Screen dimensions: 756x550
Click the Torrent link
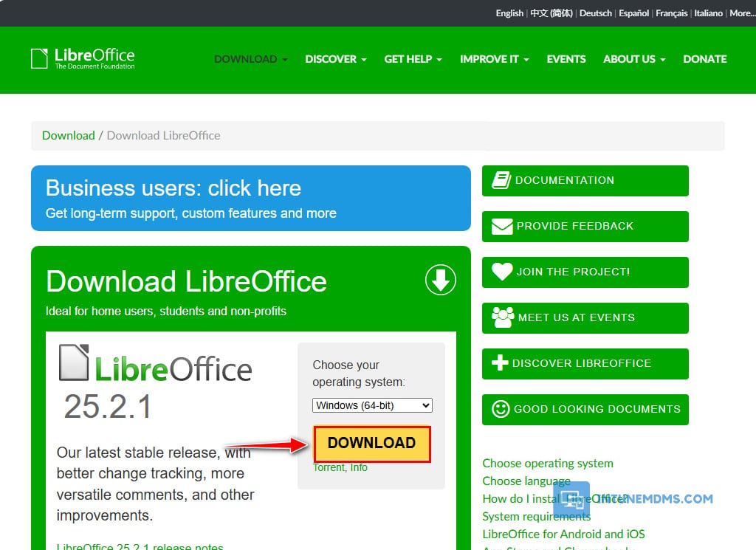coord(329,467)
